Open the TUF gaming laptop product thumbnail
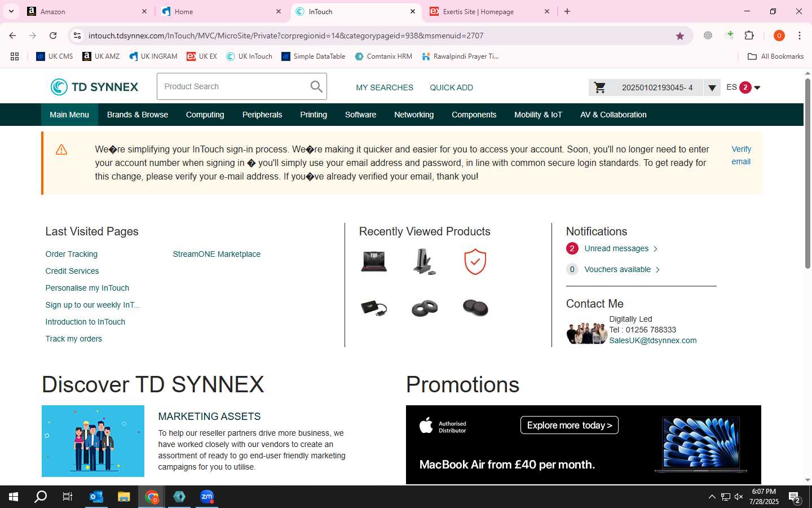812x508 pixels. pyautogui.click(x=374, y=262)
